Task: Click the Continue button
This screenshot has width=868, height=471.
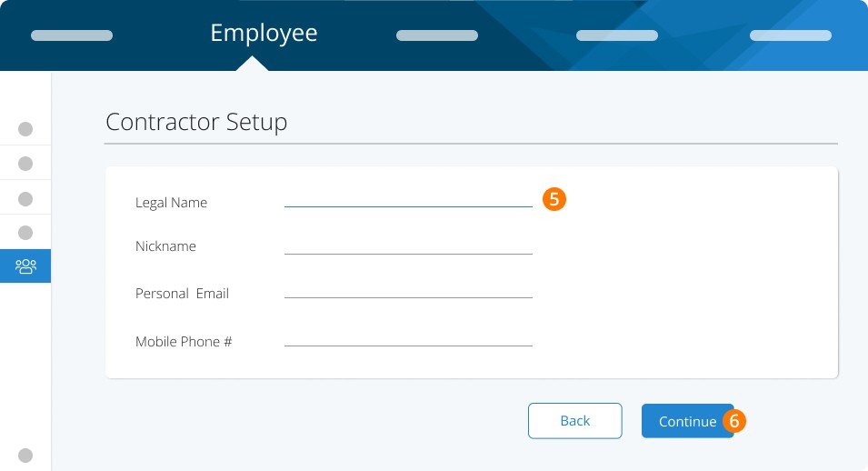Action: [687, 421]
